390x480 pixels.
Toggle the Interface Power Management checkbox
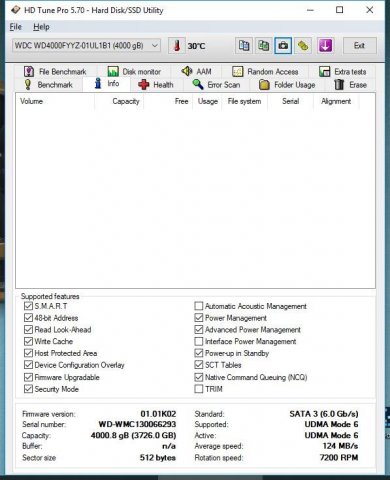pyautogui.click(x=199, y=341)
